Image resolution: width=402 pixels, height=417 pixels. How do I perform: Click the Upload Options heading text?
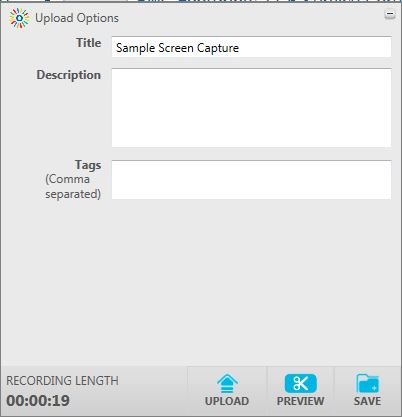tap(77, 18)
